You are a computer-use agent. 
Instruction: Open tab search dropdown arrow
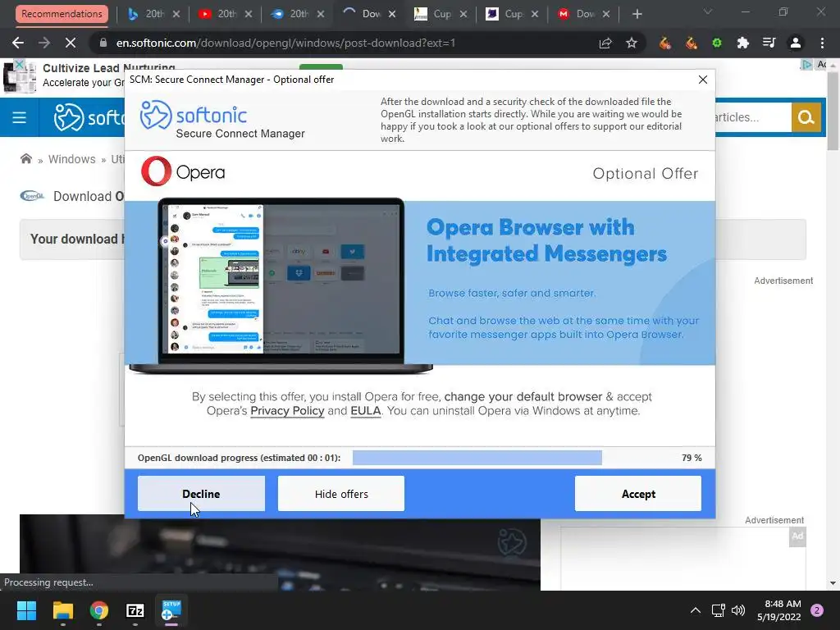(708, 11)
